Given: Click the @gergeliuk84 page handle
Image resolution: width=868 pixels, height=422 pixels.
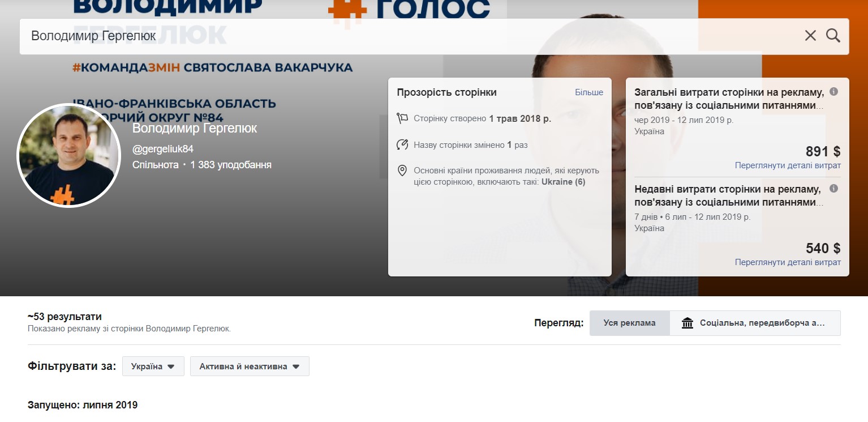Looking at the screenshot, I should point(163,149).
